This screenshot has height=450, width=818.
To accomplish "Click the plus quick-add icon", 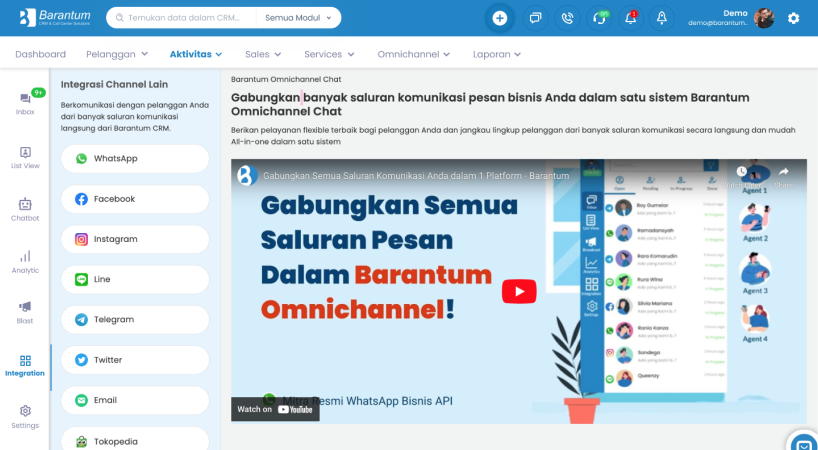I will (x=500, y=18).
